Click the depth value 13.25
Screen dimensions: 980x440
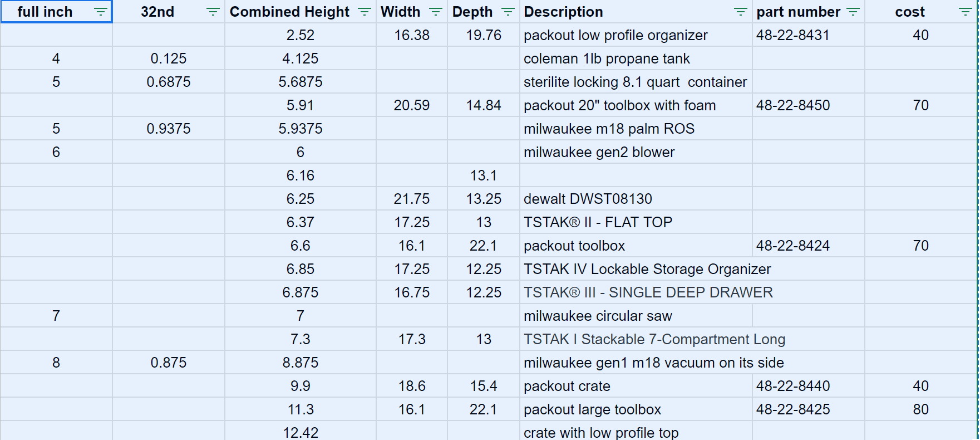(484, 199)
